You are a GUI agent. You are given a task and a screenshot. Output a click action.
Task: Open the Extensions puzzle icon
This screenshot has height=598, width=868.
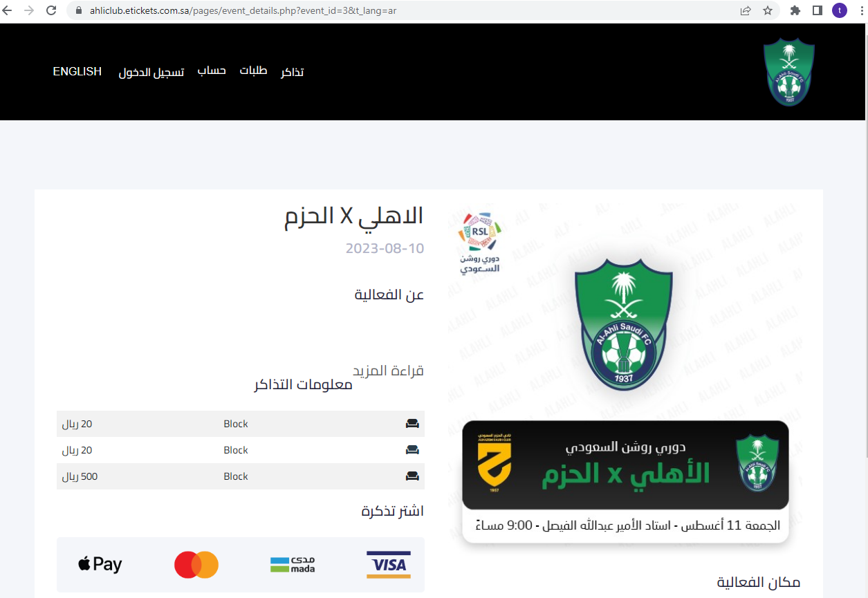click(x=795, y=10)
